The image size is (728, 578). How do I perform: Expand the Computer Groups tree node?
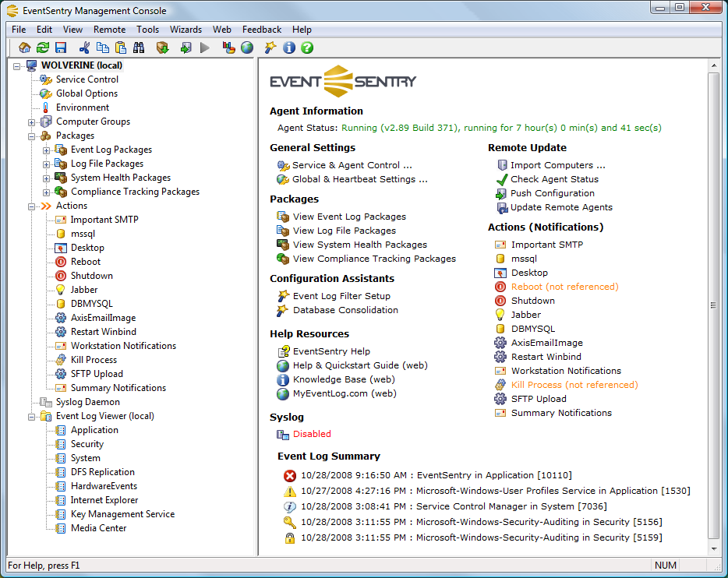coord(32,122)
